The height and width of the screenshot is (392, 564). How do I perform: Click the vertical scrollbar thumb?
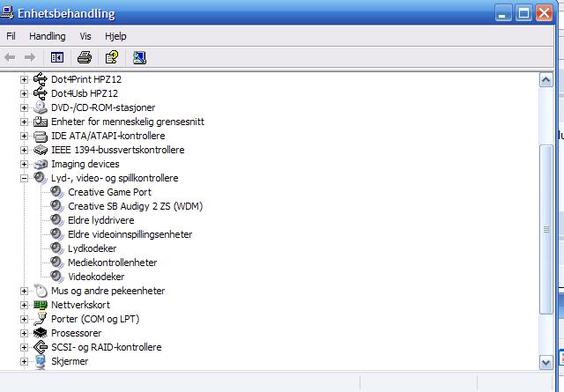pyautogui.click(x=546, y=229)
